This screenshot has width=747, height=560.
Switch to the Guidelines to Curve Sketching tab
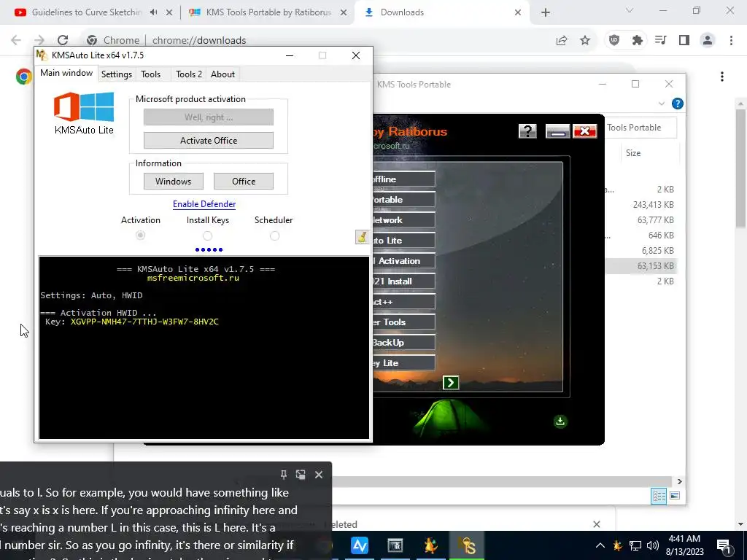87,12
